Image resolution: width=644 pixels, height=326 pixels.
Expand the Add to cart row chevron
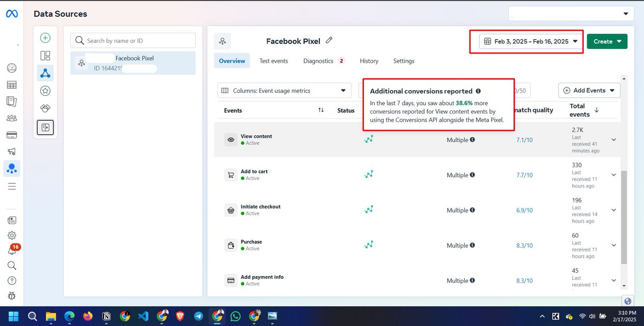(614, 175)
